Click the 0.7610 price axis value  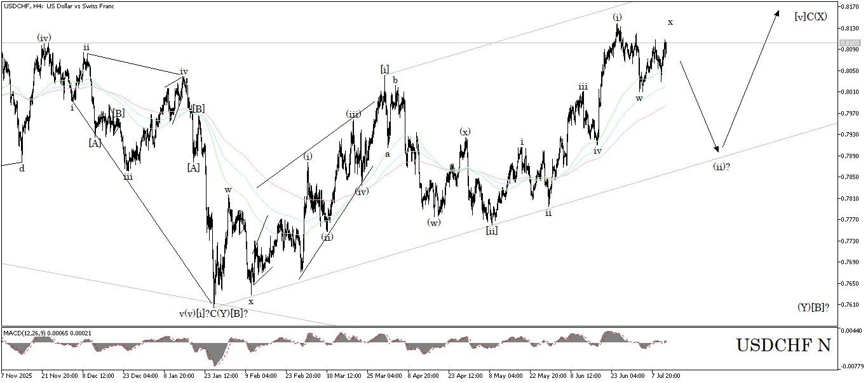[851, 304]
